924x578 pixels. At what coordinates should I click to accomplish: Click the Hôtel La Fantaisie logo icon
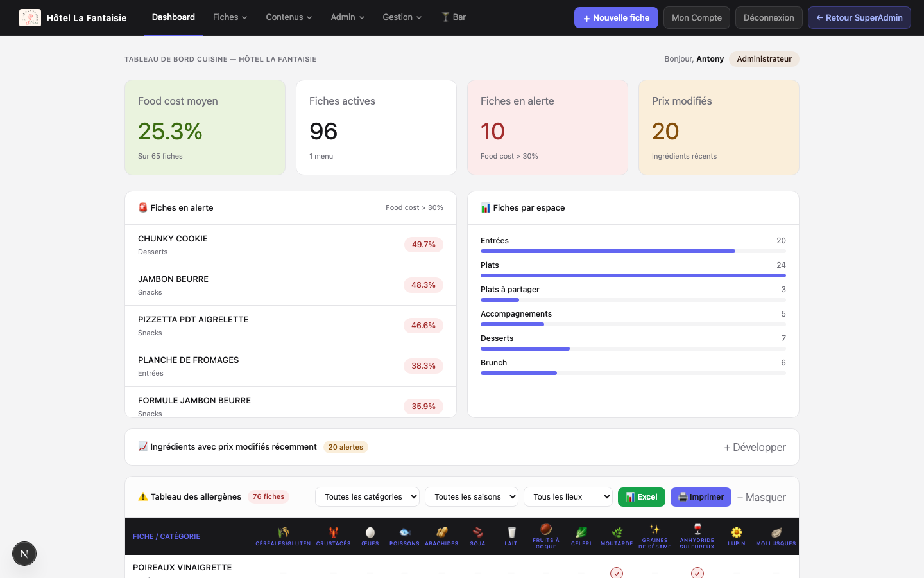pos(30,17)
